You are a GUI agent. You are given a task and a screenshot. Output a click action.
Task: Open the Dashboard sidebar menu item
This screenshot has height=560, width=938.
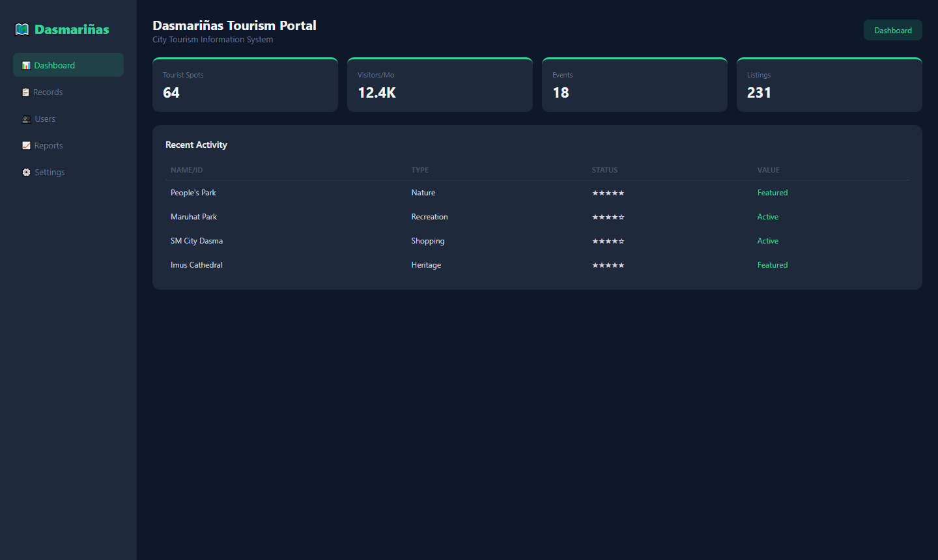click(x=68, y=65)
